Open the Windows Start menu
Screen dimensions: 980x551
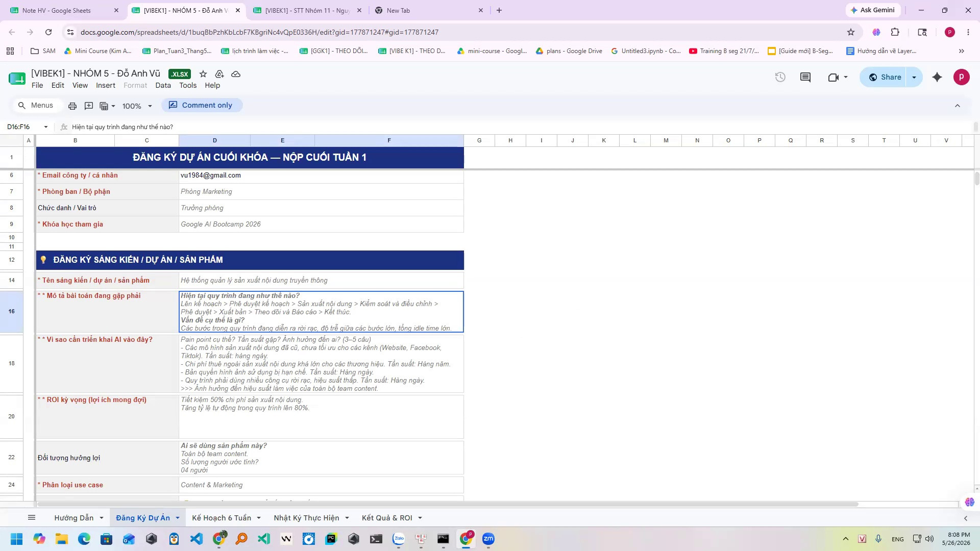point(16,539)
